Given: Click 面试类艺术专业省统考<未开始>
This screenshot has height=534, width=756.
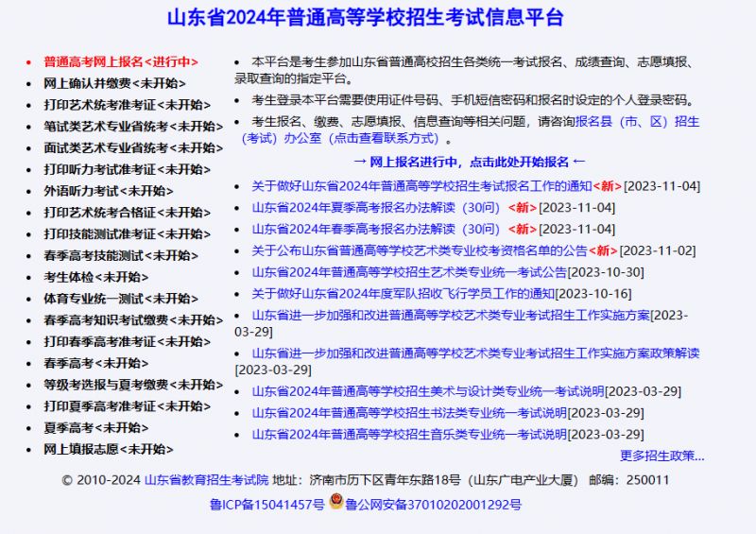Looking at the screenshot, I should [x=133, y=148].
